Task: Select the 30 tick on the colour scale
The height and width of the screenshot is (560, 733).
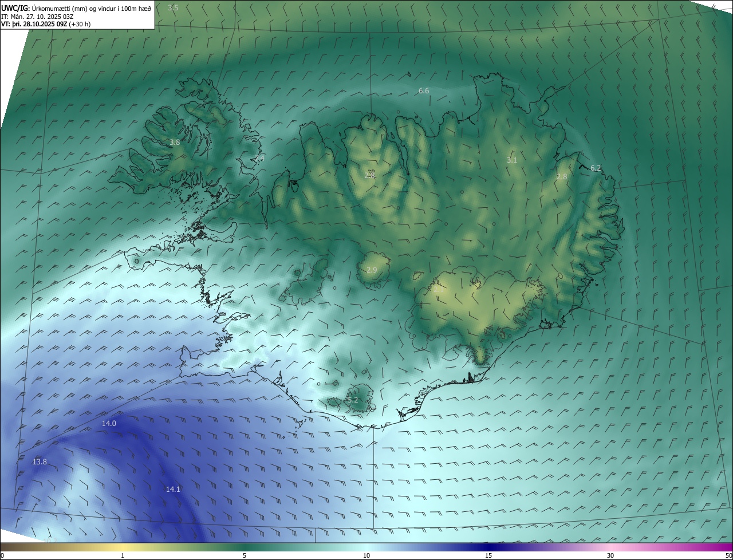Action: (610, 555)
